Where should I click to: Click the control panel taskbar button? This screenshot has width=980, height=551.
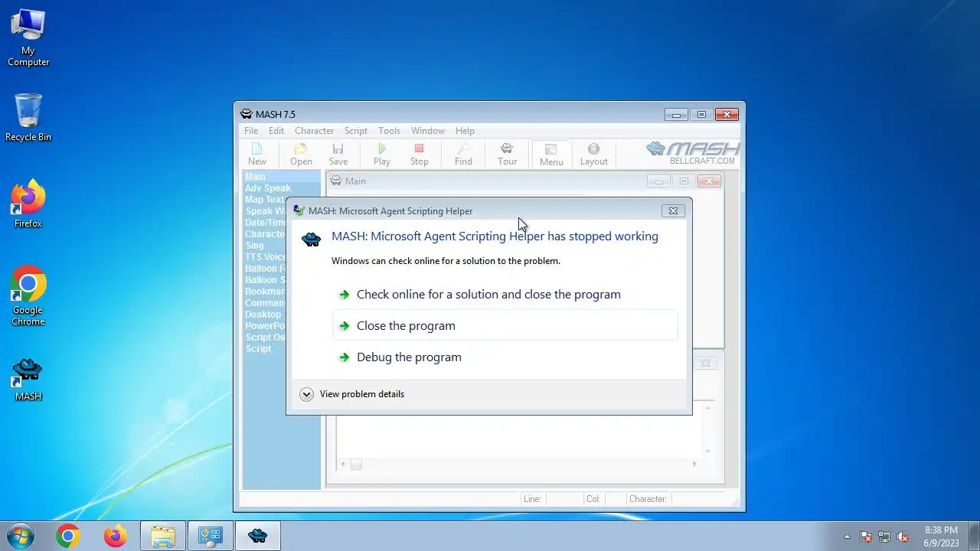click(211, 536)
